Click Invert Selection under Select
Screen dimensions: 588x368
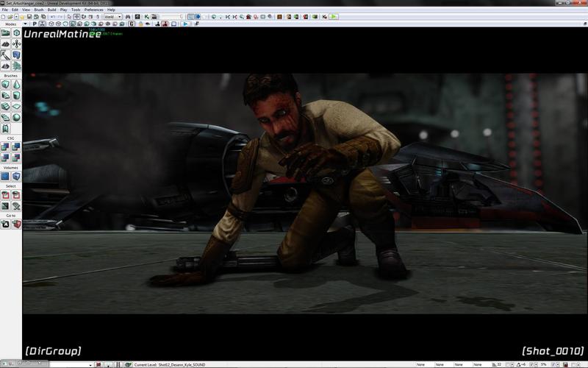(6, 206)
